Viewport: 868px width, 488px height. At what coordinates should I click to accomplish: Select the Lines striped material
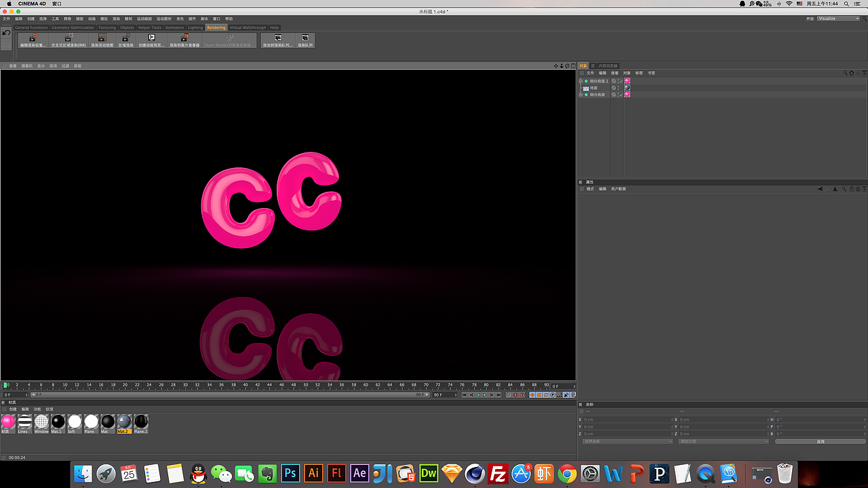click(24, 423)
